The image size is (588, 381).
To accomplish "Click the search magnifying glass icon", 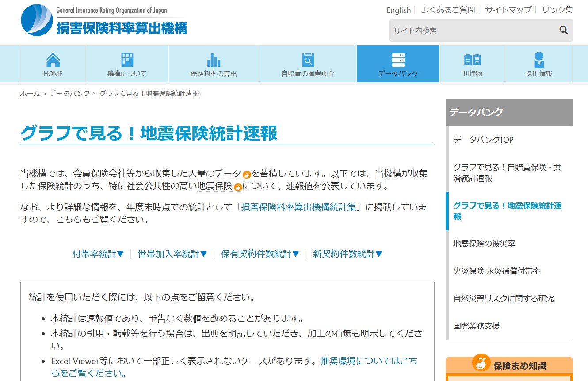I will click(563, 30).
